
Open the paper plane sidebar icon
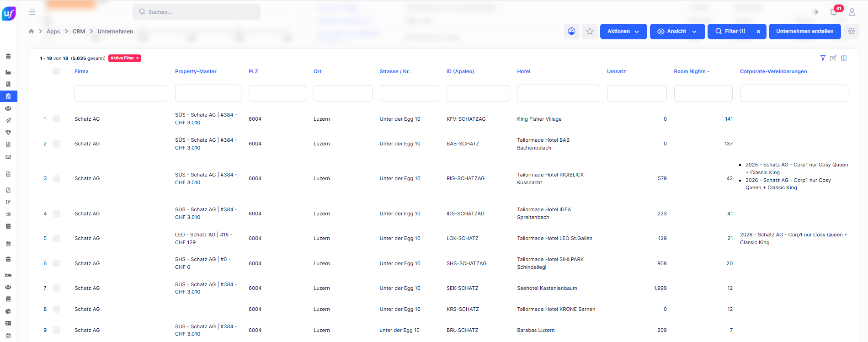pyautogui.click(x=8, y=120)
